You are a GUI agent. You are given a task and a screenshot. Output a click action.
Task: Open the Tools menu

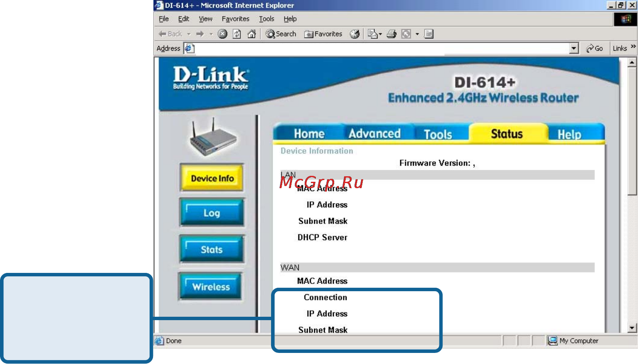pos(266,19)
